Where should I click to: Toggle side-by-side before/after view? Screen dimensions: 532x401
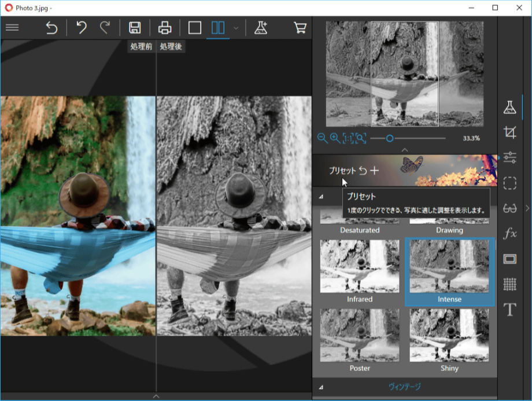click(218, 28)
